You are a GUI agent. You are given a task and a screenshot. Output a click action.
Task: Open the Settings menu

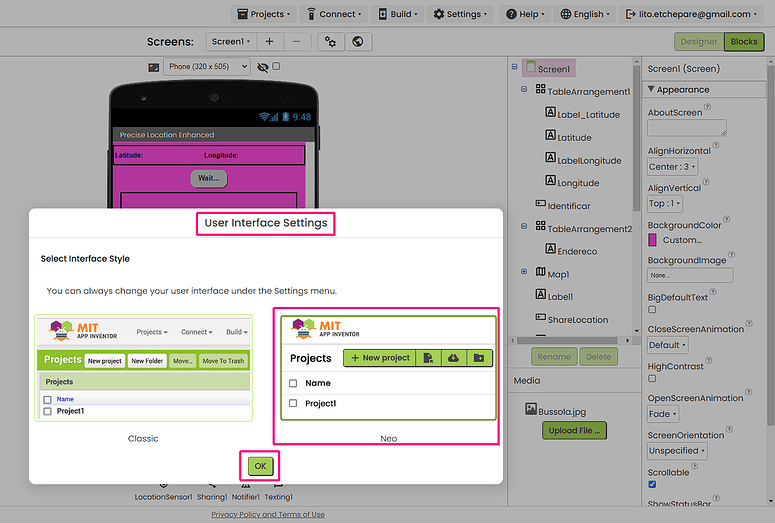tap(461, 14)
